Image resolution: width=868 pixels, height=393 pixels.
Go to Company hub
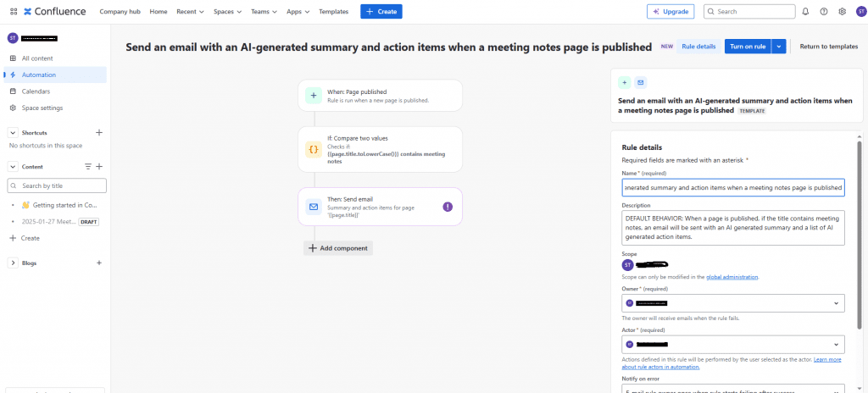tap(120, 12)
